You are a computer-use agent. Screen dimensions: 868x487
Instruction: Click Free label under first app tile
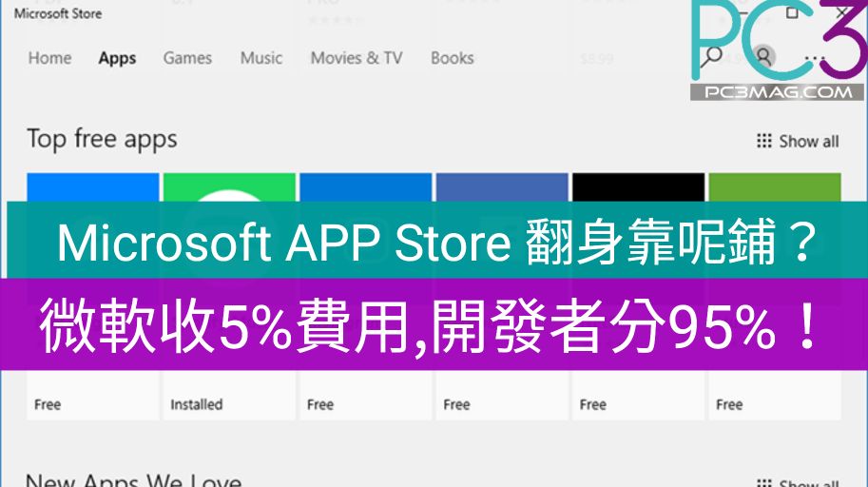(48, 404)
